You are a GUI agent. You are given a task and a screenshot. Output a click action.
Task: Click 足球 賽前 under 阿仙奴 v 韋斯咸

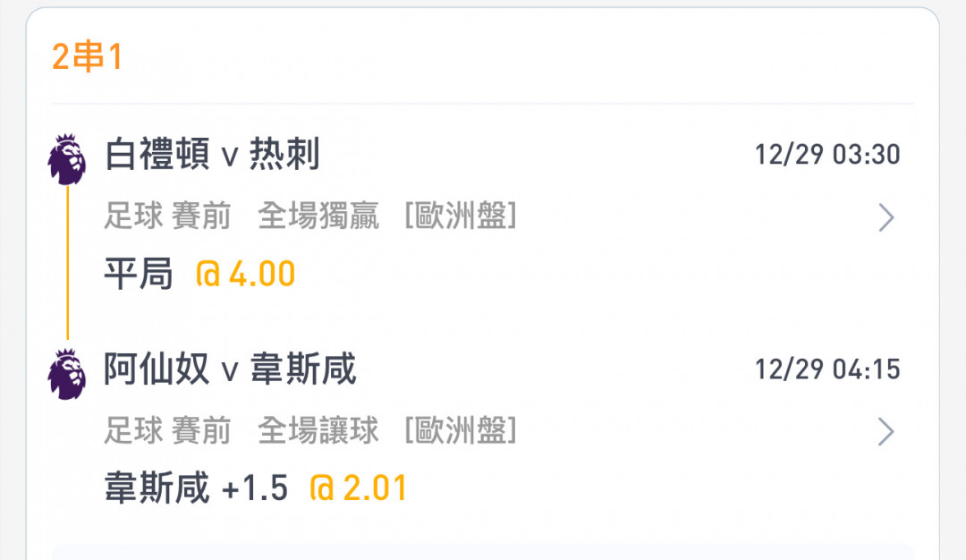pyautogui.click(x=167, y=431)
